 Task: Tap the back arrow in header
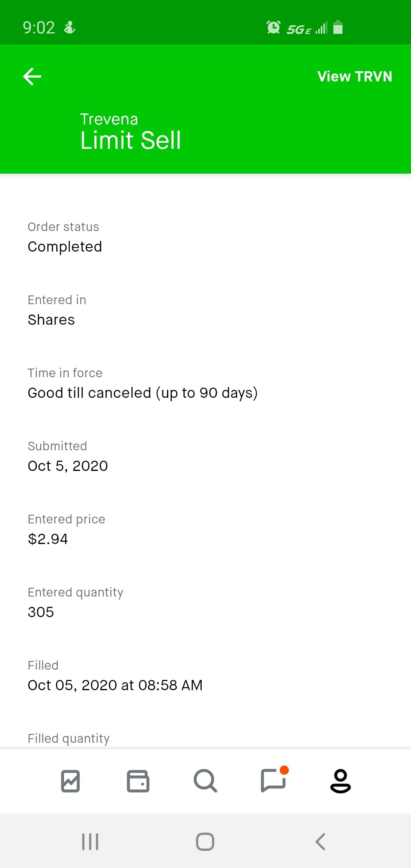pos(32,77)
